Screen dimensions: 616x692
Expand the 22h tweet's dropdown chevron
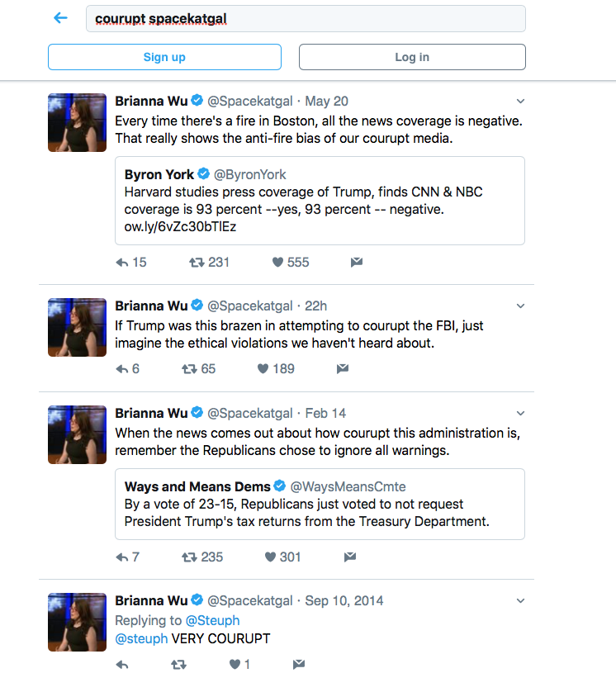pos(521,306)
